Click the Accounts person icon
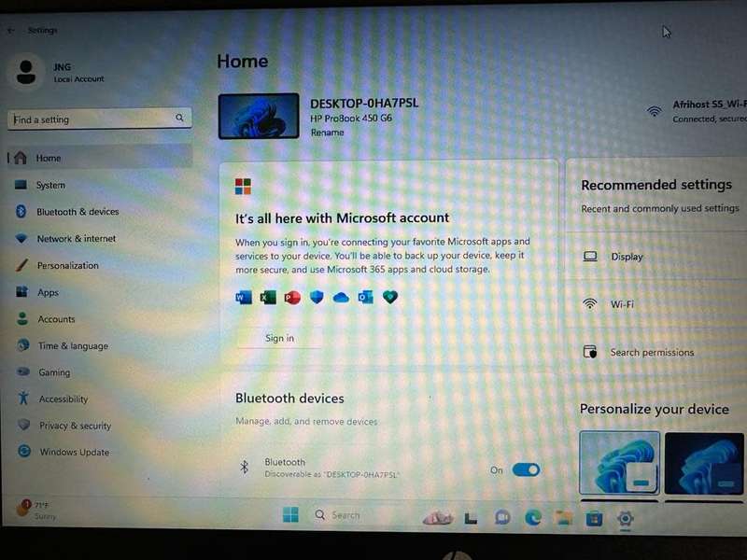The image size is (747, 560). pyautogui.click(x=22, y=318)
